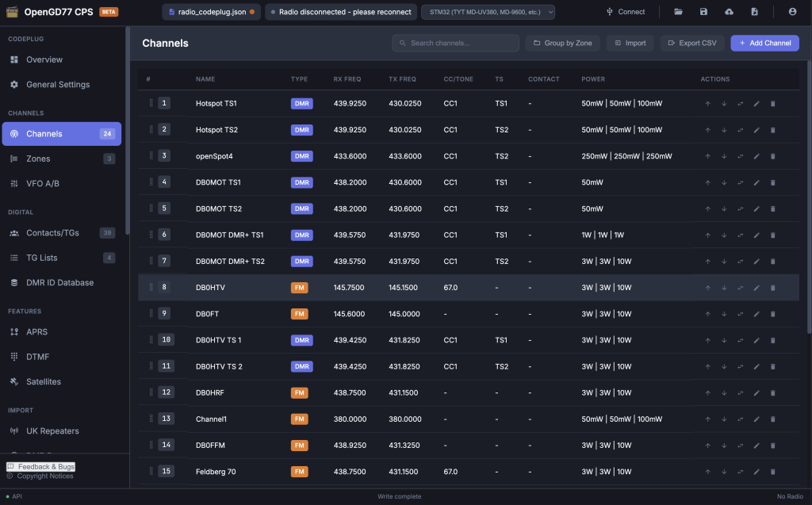Open the user account profile icon
This screenshot has width=812, height=505.
[792, 12]
